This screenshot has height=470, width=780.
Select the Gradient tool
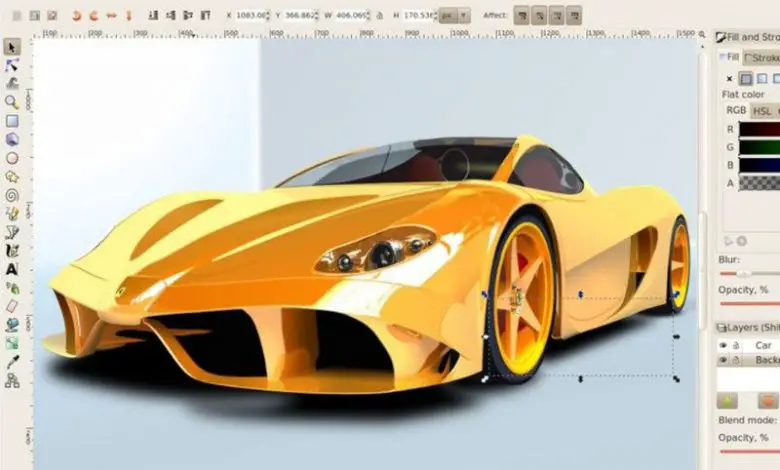tap(11, 343)
